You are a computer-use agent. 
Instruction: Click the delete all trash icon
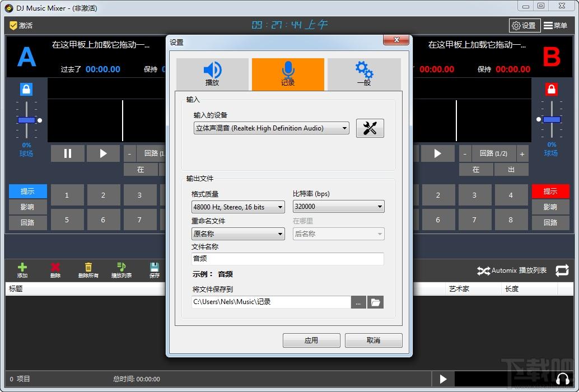88,268
